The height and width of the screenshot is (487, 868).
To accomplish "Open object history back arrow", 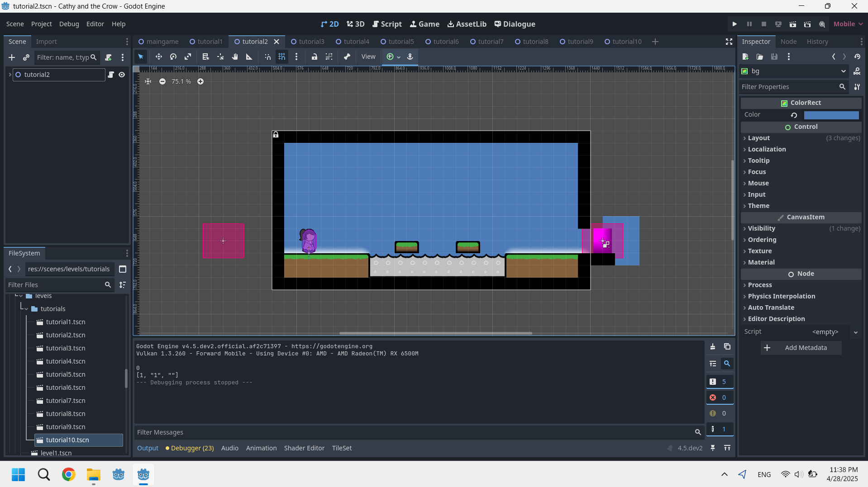I will coord(834,57).
